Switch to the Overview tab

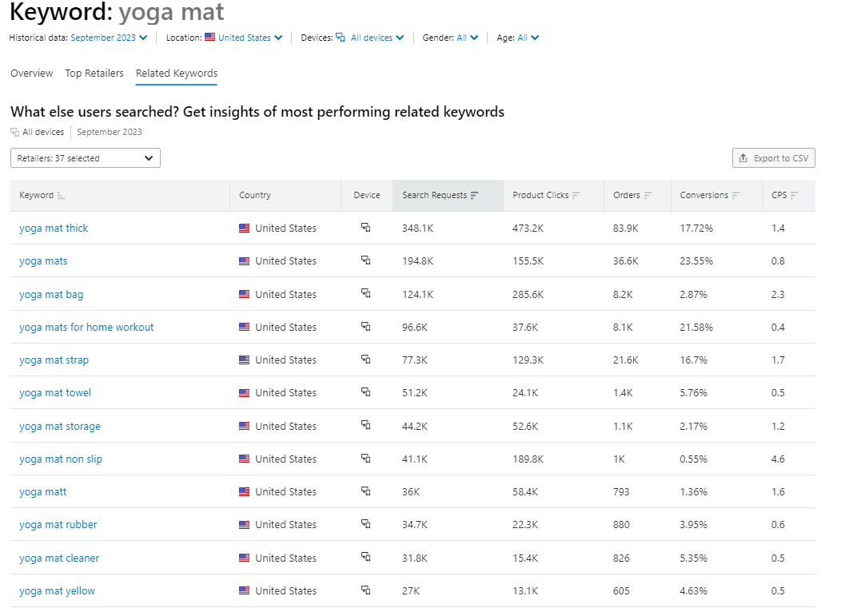pos(31,73)
